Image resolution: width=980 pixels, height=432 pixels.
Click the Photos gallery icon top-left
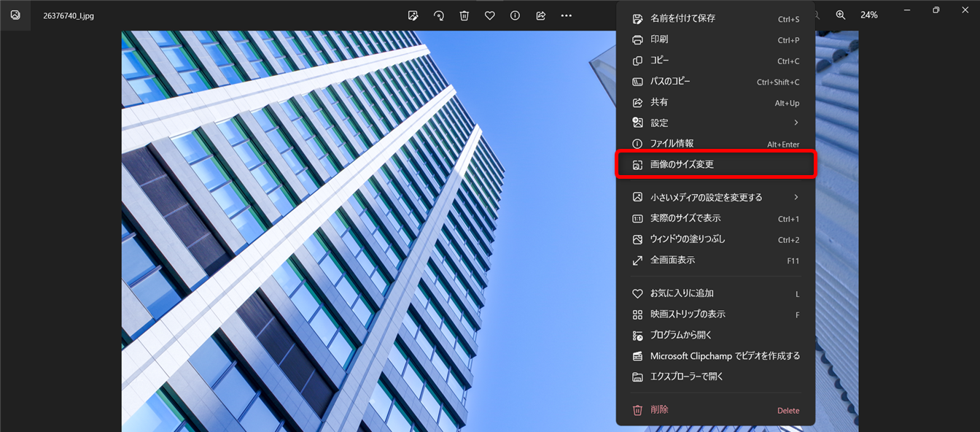[15, 15]
